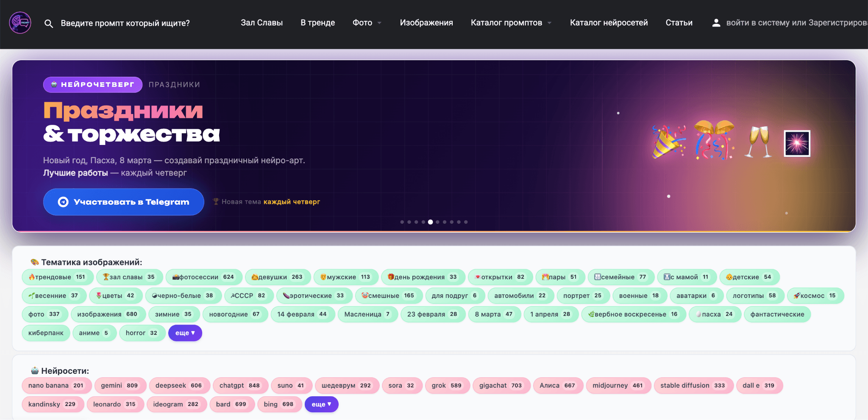Switch to the first carousel slide dot
868x420 pixels.
click(402, 222)
